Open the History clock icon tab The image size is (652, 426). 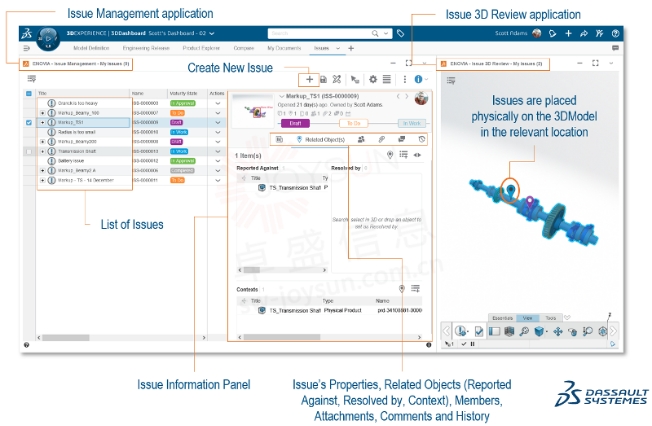(x=422, y=139)
